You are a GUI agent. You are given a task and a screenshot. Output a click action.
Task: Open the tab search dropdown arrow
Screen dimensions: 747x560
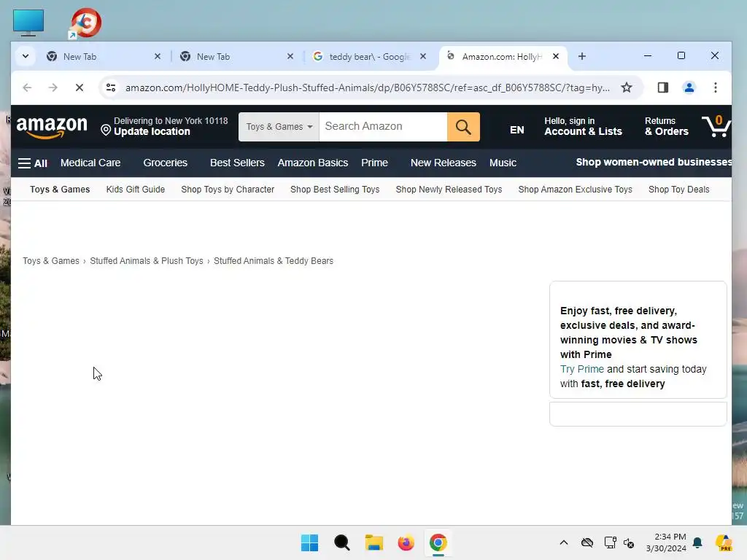(x=26, y=56)
